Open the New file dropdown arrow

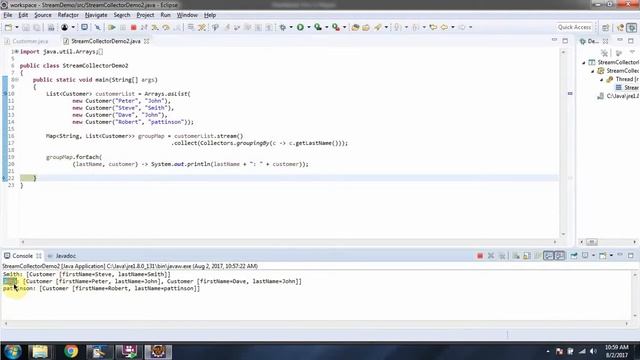point(17,27)
